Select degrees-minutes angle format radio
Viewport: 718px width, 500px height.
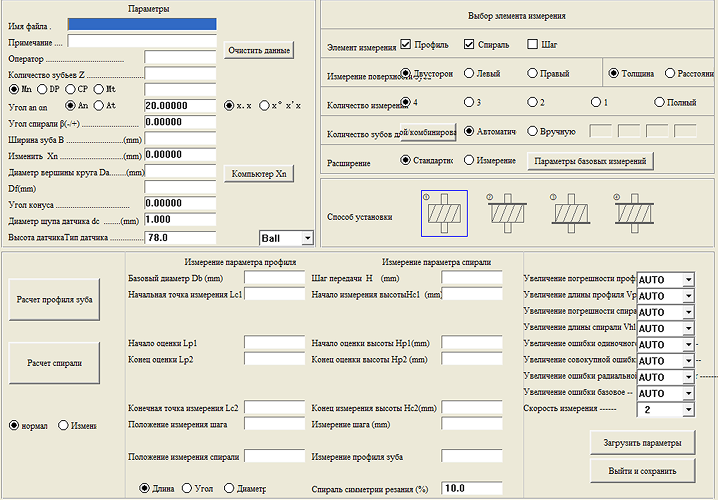264,106
